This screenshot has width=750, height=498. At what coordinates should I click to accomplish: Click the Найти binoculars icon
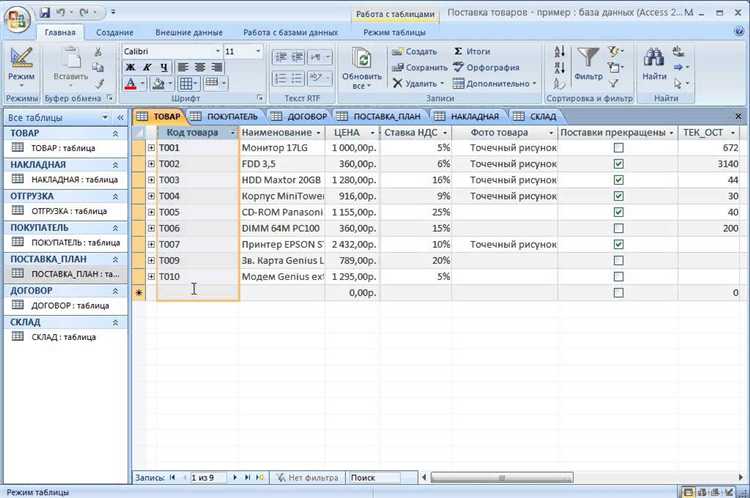[653, 57]
